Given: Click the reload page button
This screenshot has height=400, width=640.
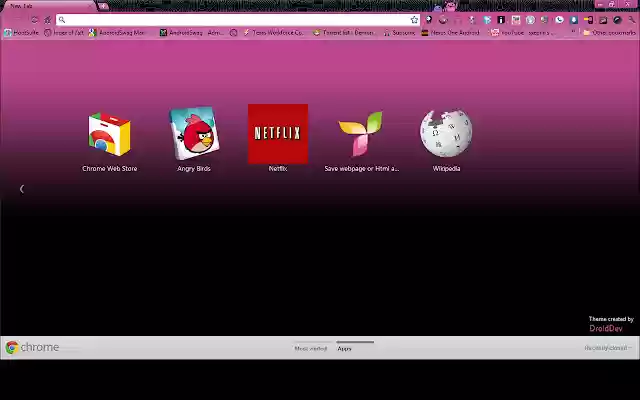Looking at the screenshot, I should coord(35,20).
